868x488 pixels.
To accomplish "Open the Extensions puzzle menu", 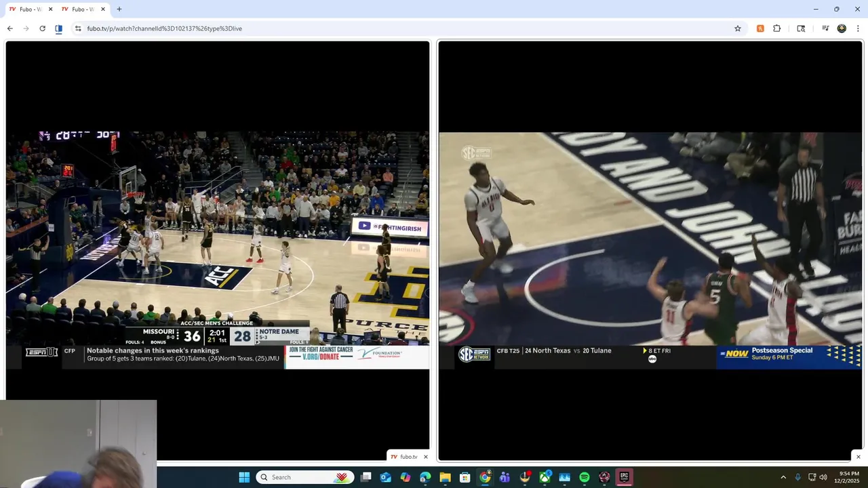I will coord(777,28).
